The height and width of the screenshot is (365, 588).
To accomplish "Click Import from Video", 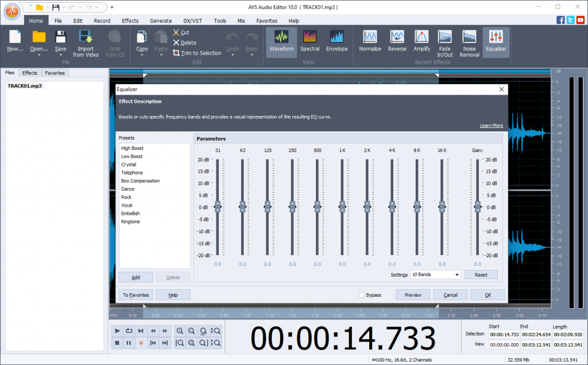I will 85,42.
